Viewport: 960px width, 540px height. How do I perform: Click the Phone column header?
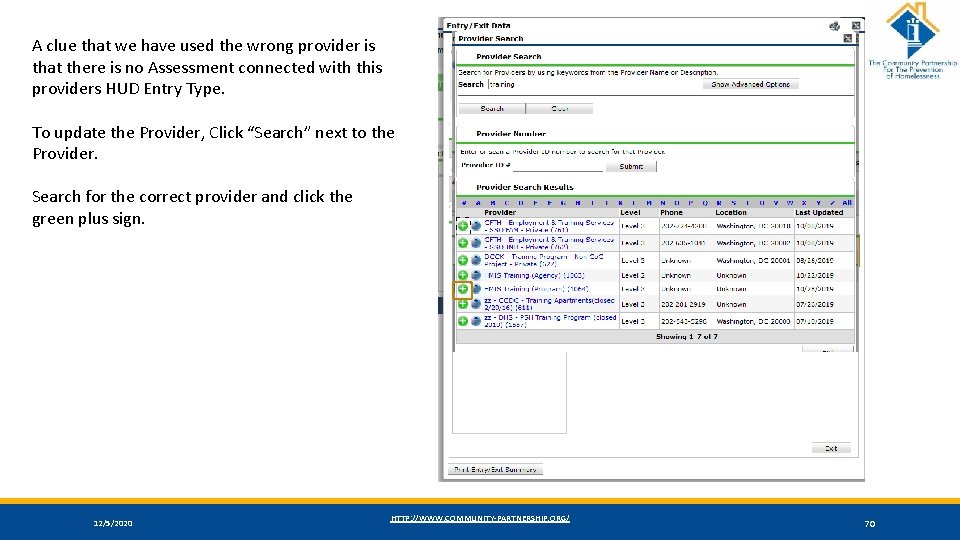tap(671, 212)
